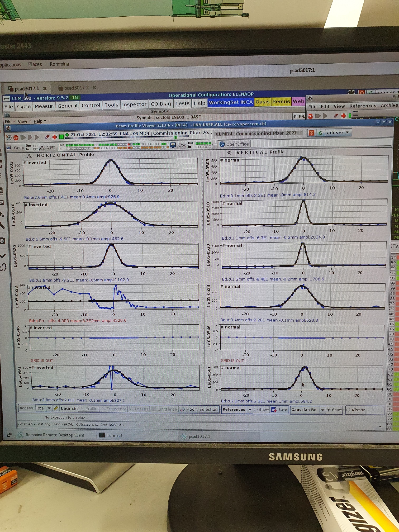This screenshot has height=532, width=399.
Task: Expand the status panel arrow at bottom right
Action: tap(380, 426)
